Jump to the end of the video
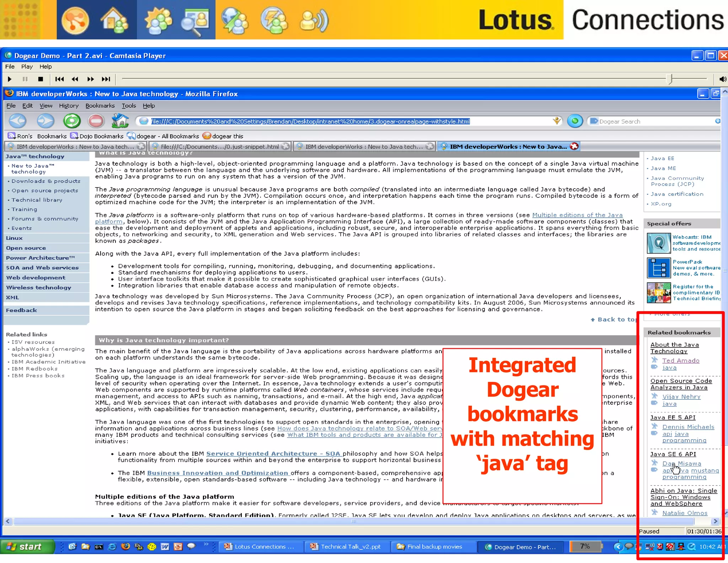The height and width of the screenshot is (563, 728). 106,79
